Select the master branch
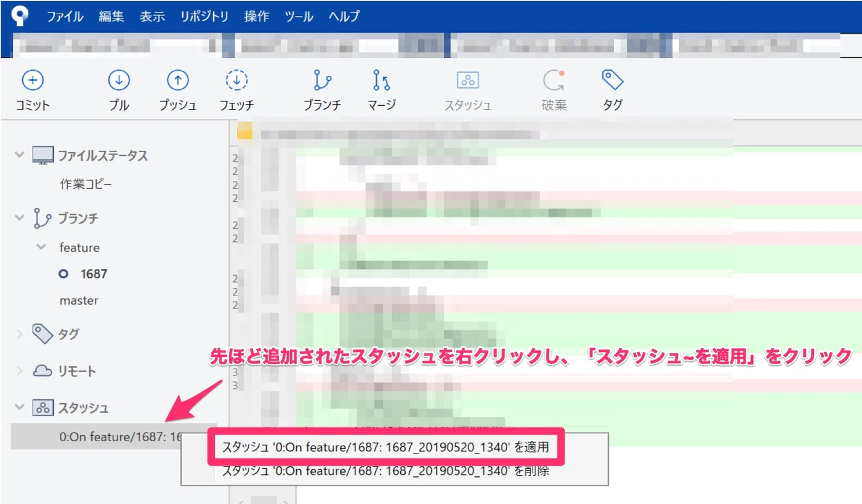The width and height of the screenshot is (862, 504). 79,301
